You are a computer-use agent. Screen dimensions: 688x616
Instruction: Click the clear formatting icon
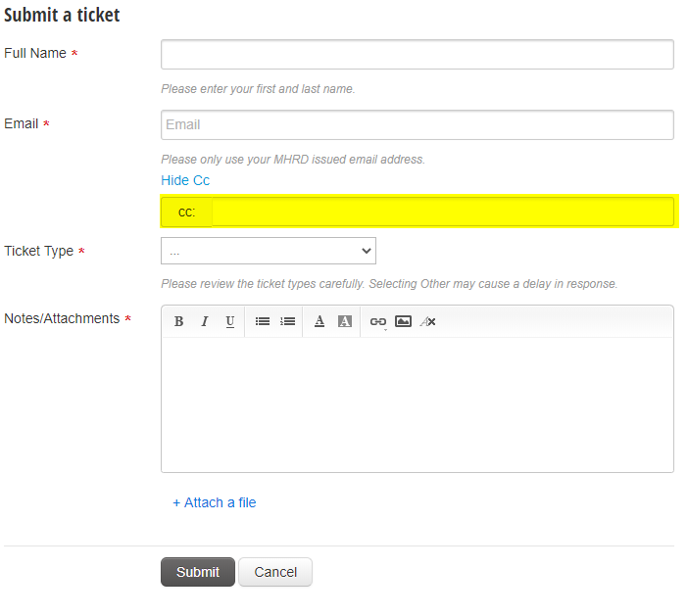pos(428,321)
